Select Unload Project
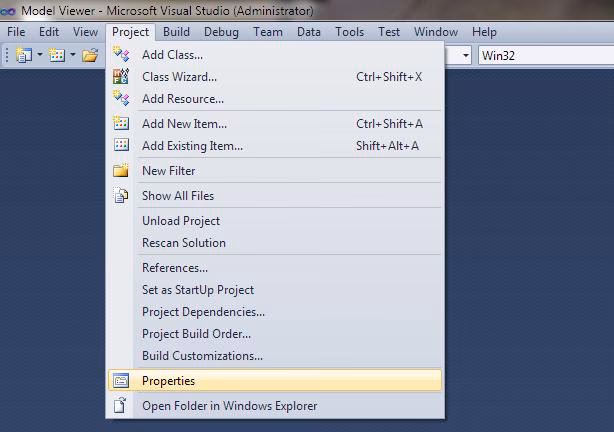614x432 pixels. (x=275, y=221)
